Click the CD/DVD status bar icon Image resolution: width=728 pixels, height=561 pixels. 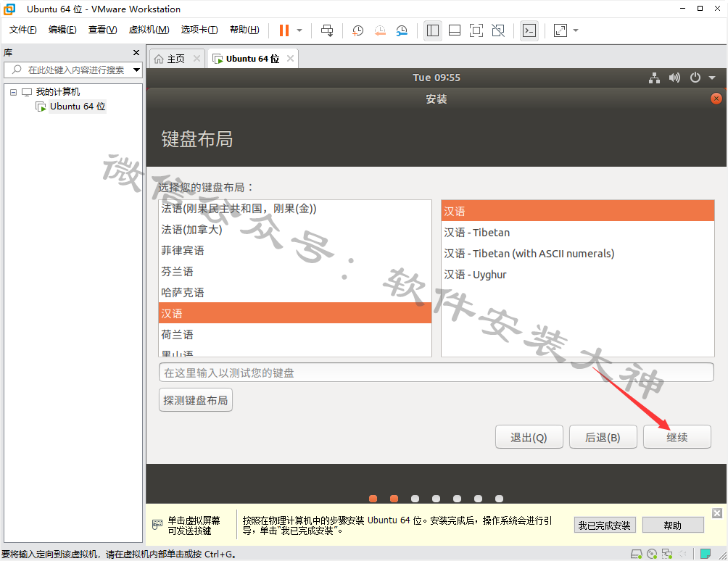[x=652, y=554]
